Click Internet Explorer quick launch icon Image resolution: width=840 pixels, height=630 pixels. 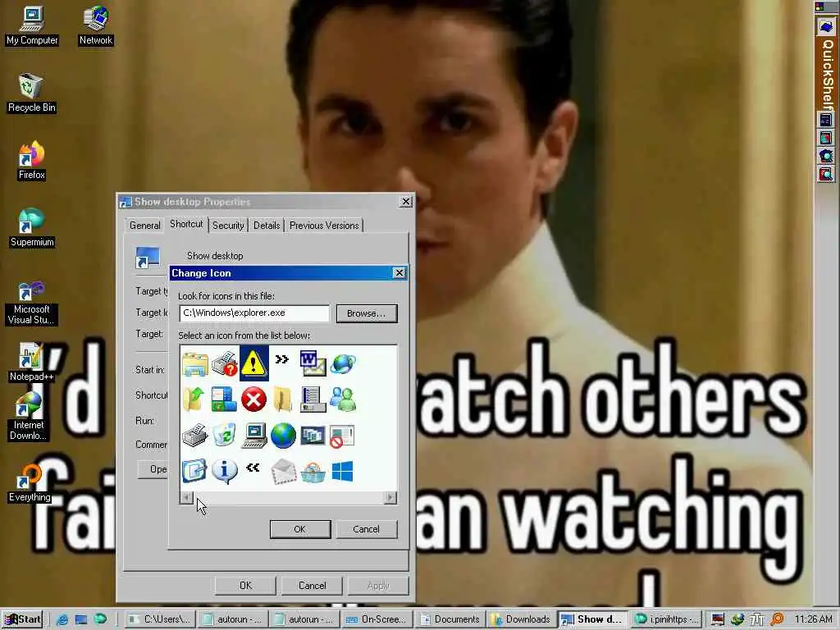62,620
